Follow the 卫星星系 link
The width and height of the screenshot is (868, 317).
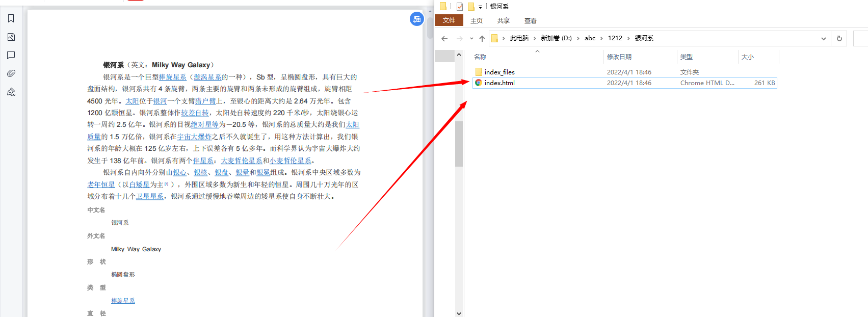(x=150, y=196)
